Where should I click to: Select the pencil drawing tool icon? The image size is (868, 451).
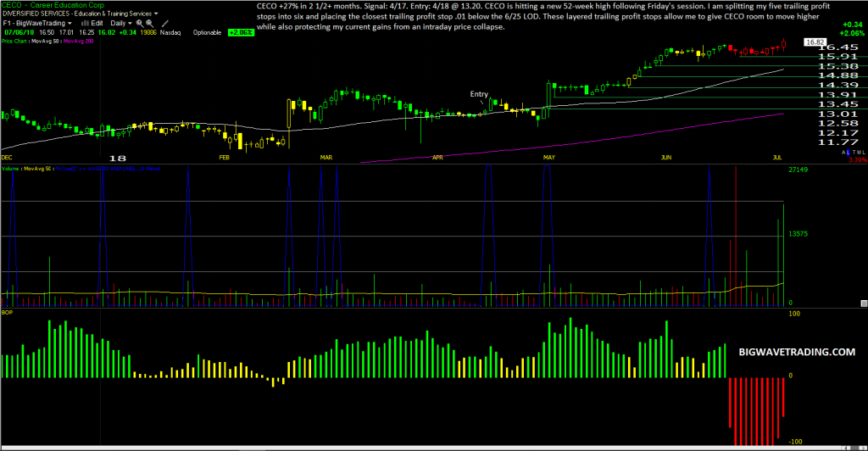tap(165, 23)
